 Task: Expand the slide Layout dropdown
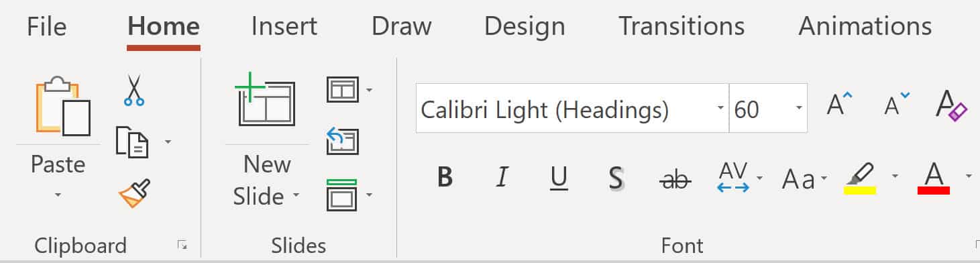369,89
